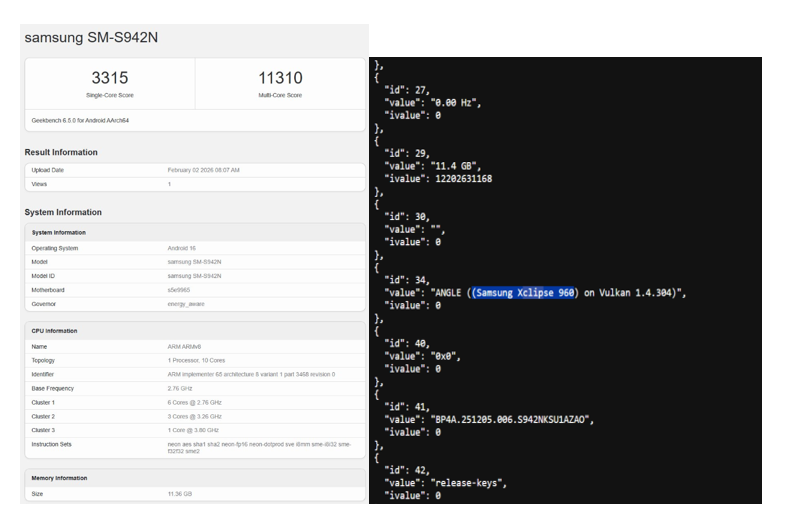Image resolution: width=790 pixels, height=509 pixels.
Task: Select the Result Information heading
Action: (61, 152)
